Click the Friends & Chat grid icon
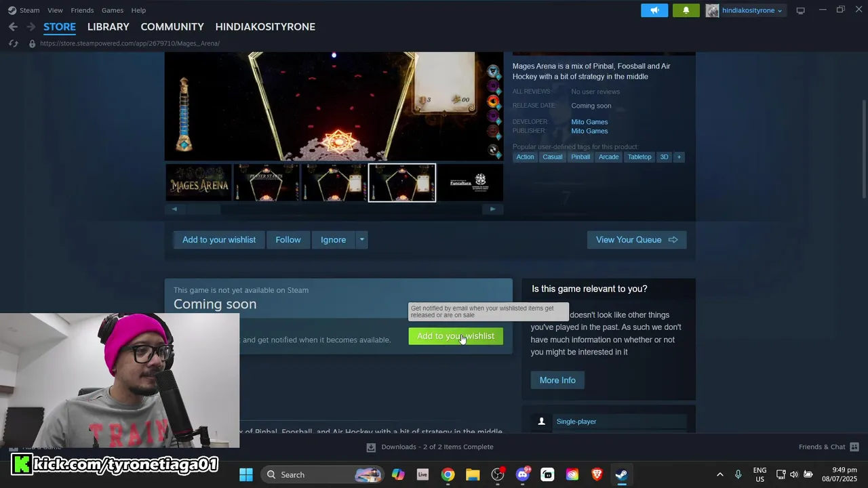868x488 pixels. pos(854,447)
